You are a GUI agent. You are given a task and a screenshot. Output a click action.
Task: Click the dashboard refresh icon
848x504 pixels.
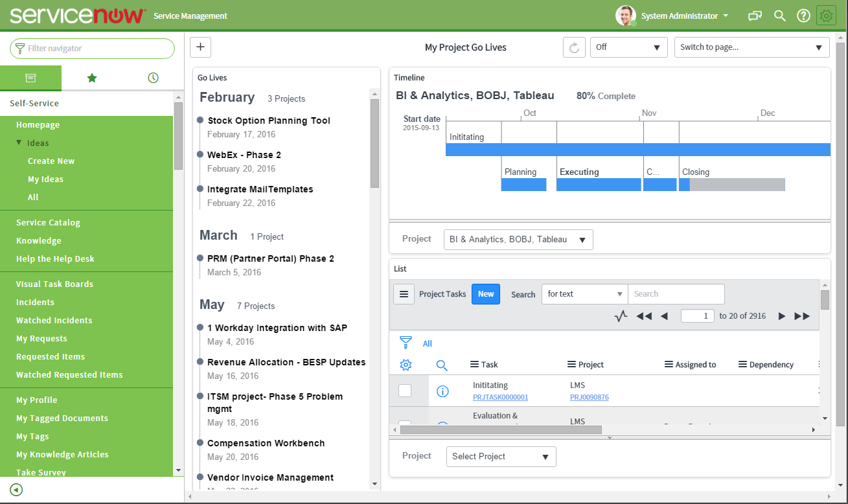tap(574, 47)
